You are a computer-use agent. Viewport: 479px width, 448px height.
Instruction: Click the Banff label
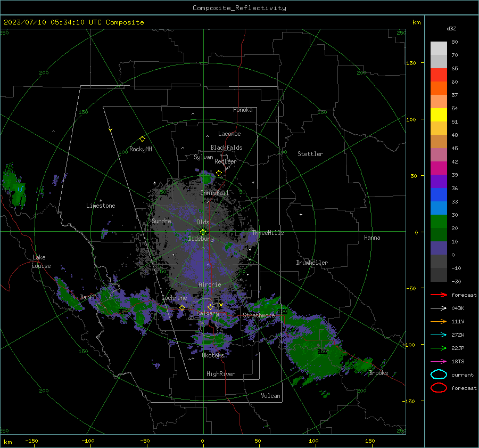point(88,297)
